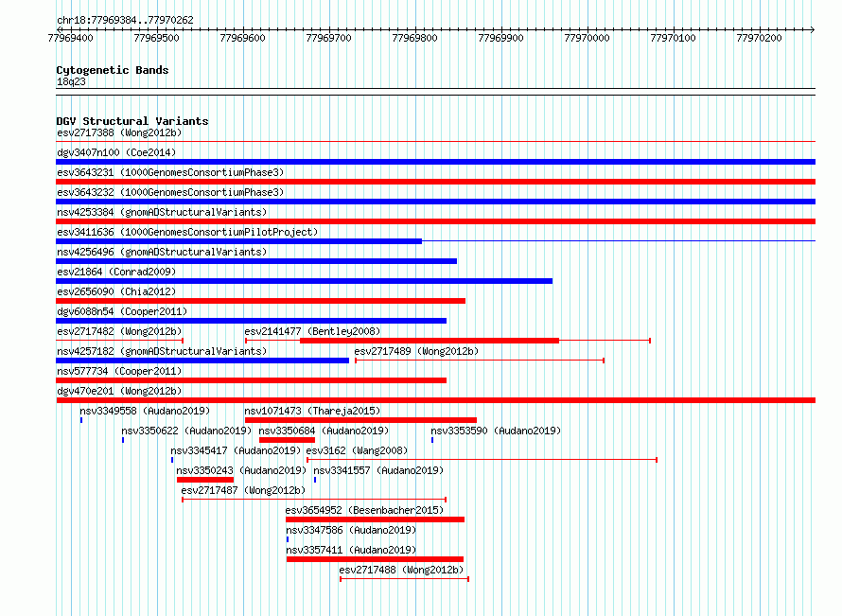Viewport: 842px width, 616px height.
Task: Select the dgv3407n100 (Coe2014) blue bar
Action: point(435,162)
